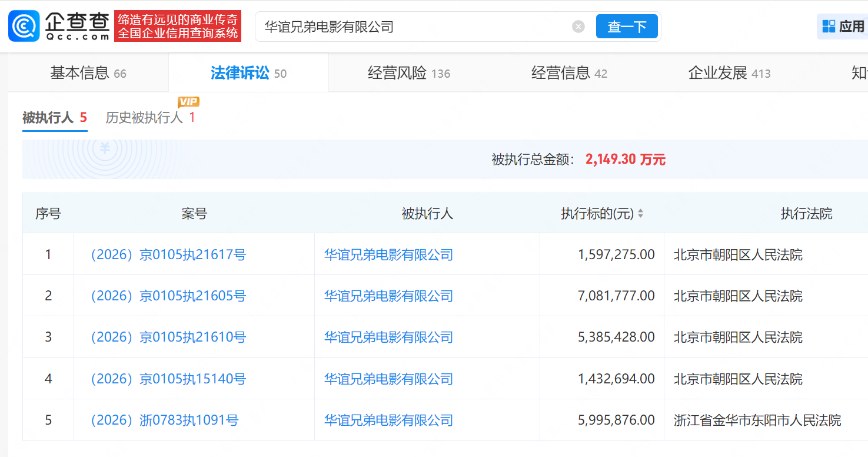
Task: Open case (2026)京0105执21605号
Action: (x=168, y=296)
